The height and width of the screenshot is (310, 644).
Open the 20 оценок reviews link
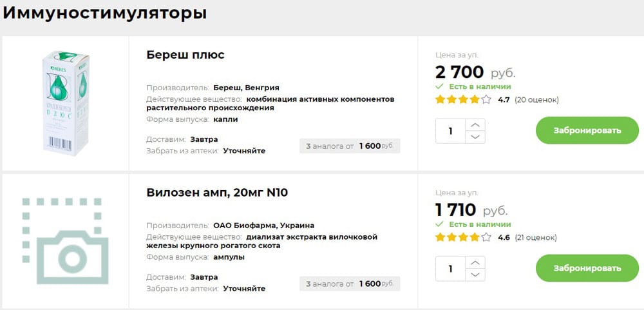[x=537, y=99]
